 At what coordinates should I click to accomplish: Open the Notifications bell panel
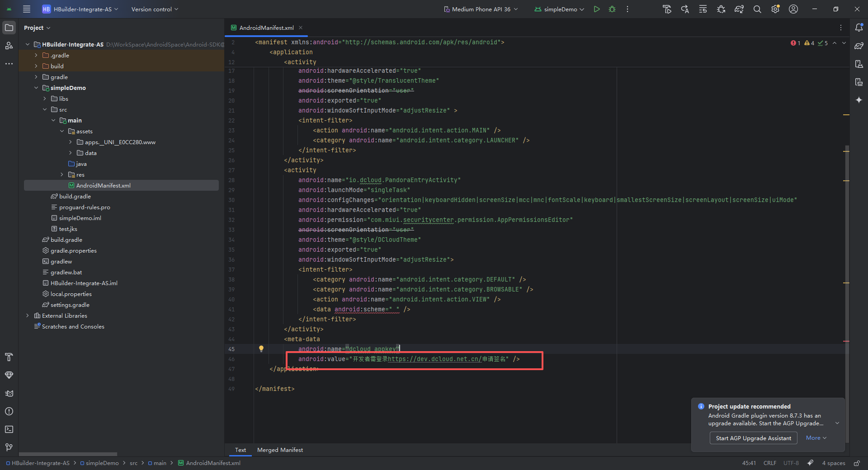859,28
